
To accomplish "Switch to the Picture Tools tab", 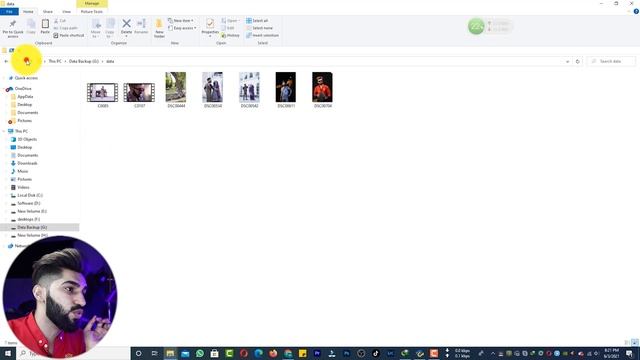I will 92,12.
